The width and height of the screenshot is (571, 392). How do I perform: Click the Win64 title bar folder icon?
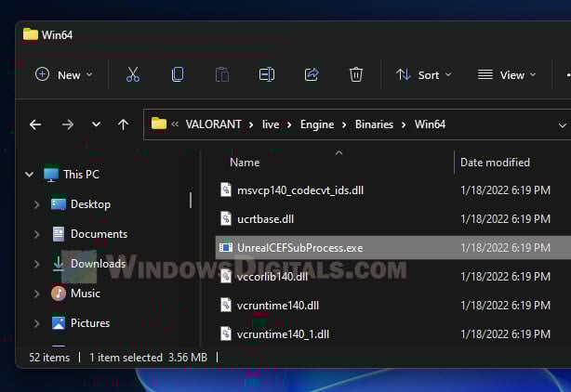coord(31,34)
